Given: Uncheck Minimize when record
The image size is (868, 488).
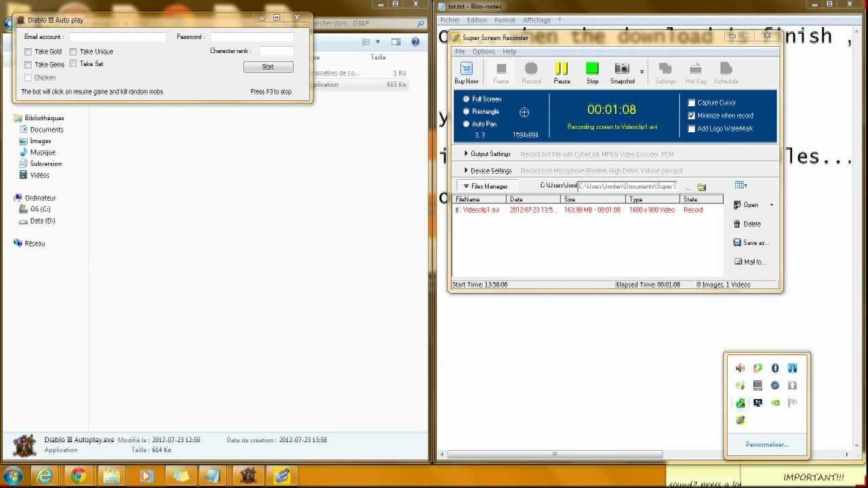Looking at the screenshot, I should 692,116.
